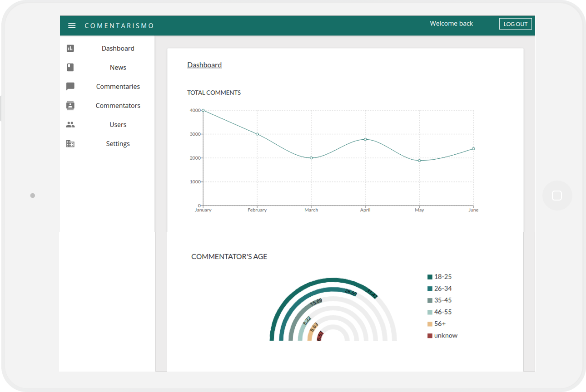
Task: Click the Commentators contact card icon
Action: 70,106
